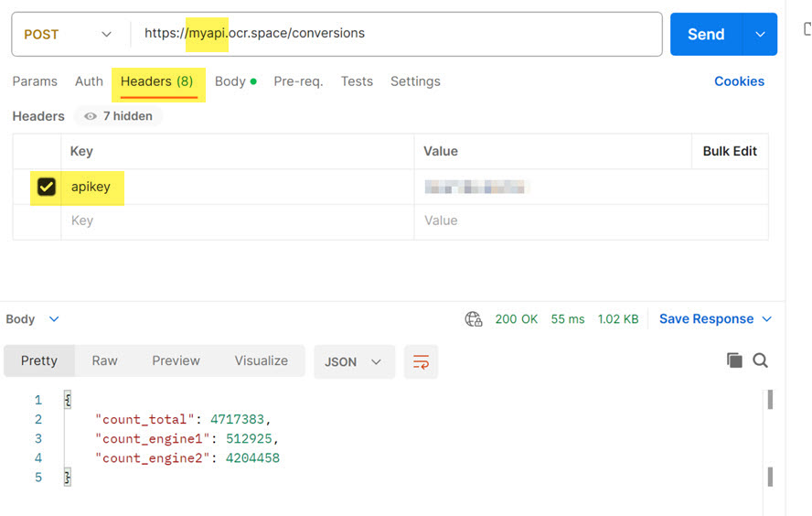This screenshot has width=812, height=516.
Task: Toggle the line wrap icon
Action: [x=421, y=361]
